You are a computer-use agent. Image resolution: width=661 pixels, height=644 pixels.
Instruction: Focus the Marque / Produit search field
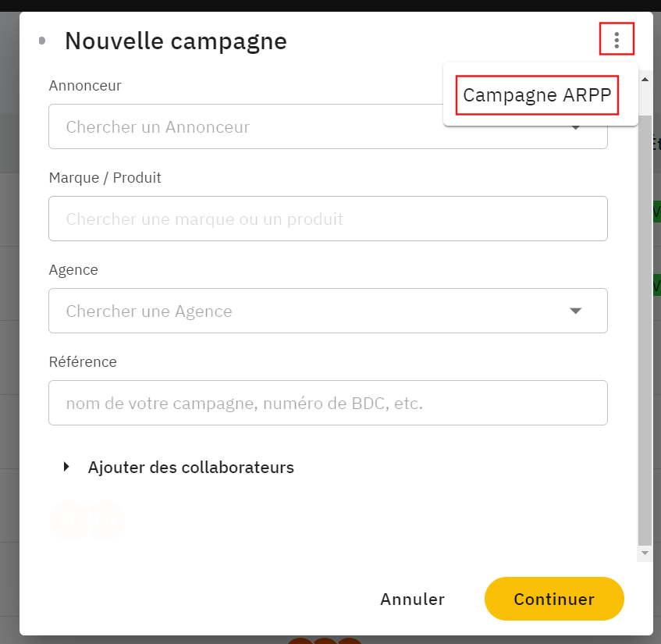point(328,219)
